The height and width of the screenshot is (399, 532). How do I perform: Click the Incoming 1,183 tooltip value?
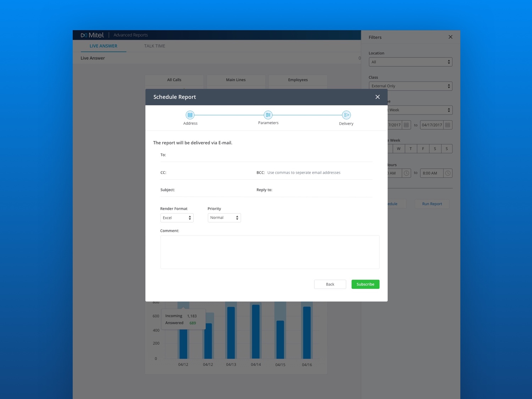coord(192,316)
